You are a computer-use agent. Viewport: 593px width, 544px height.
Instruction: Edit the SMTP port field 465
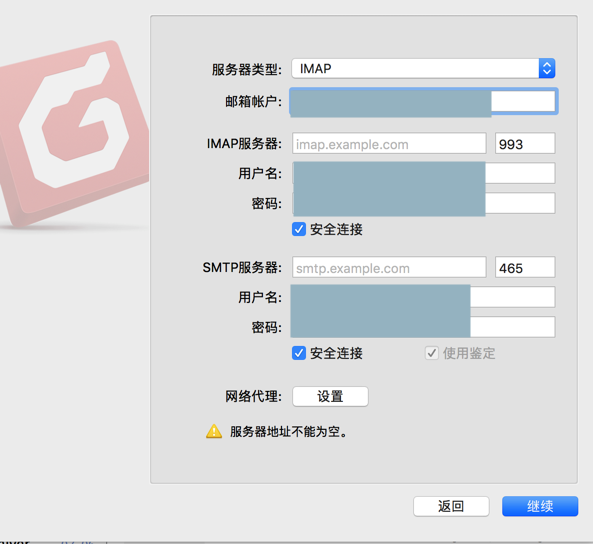[x=525, y=267]
